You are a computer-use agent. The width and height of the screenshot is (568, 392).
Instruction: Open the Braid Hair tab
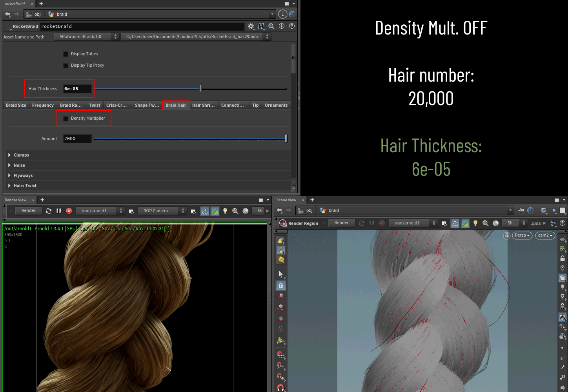(x=176, y=105)
